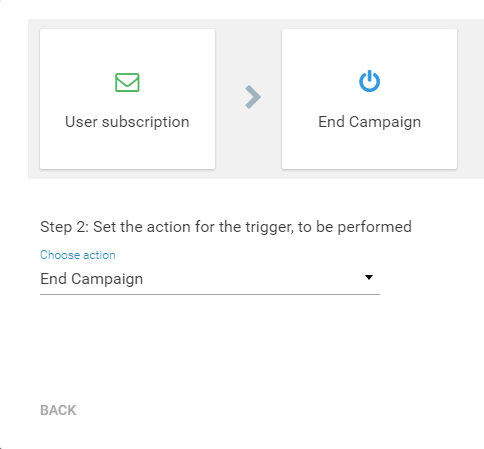The image size is (484, 449).
Task: Click the "User subscription" card label
Action: (127, 122)
